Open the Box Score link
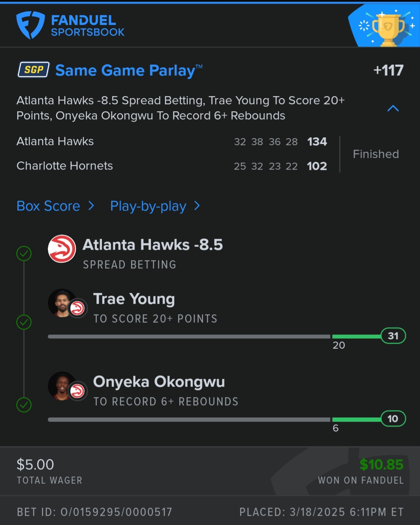The height and width of the screenshot is (525, 420). tap(48, 206)
